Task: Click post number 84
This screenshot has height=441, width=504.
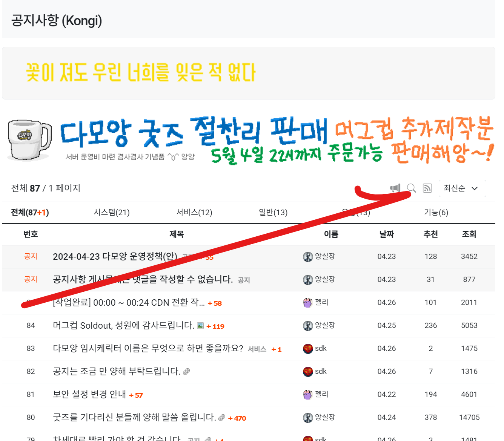Action: coord(31,326)
